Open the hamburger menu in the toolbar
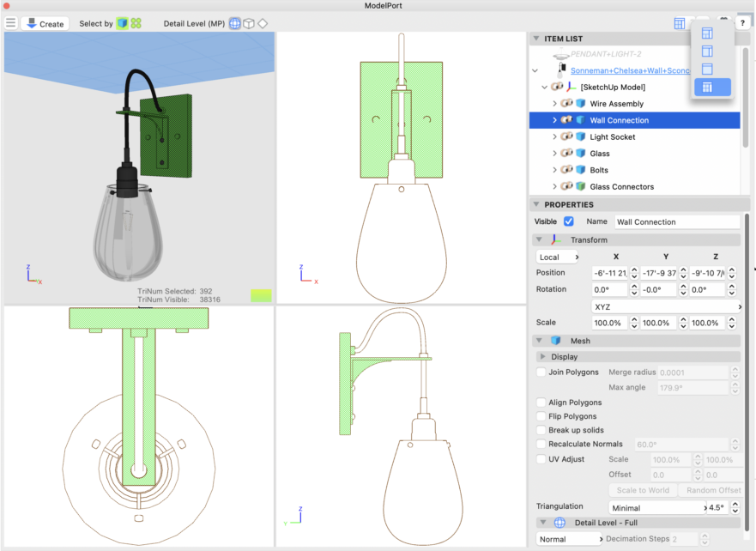Viewport: 756px width, 551px height. (11, 23)
